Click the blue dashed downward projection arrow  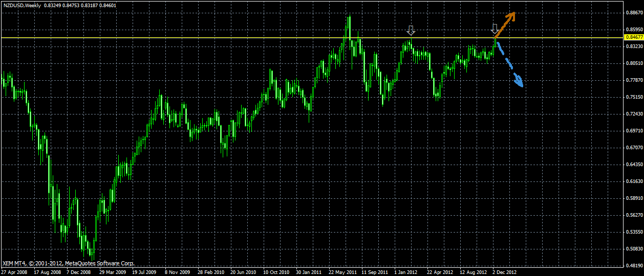pyautogui.click(x=509, y=64)
